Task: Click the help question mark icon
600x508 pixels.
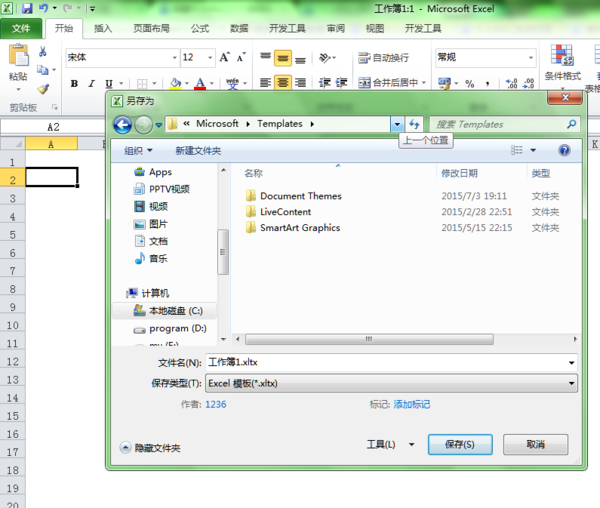Action: (564, 150)
